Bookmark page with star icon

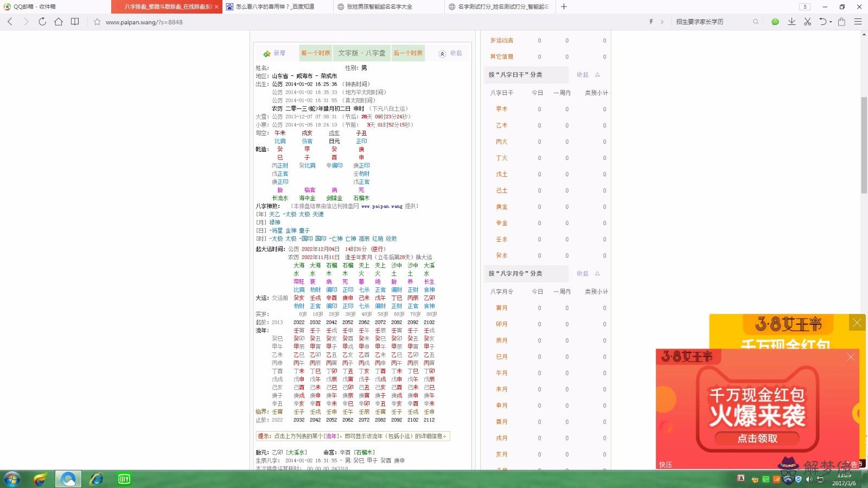pyautogui.click(x=97, y=22)
